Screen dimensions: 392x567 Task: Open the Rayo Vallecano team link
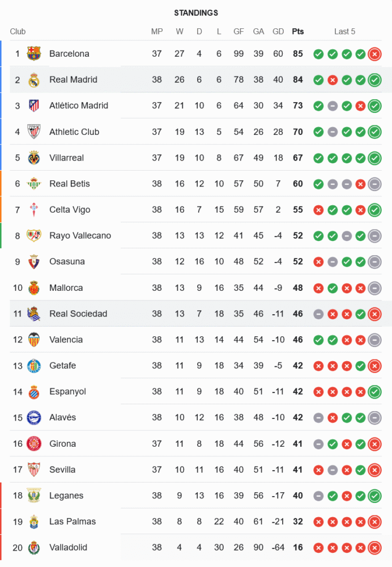click(x=80, y=235)
